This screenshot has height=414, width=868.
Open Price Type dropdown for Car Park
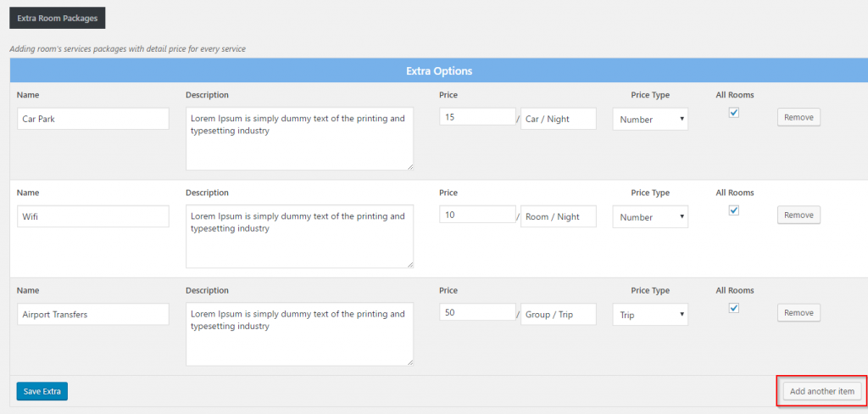click(650, 120)
